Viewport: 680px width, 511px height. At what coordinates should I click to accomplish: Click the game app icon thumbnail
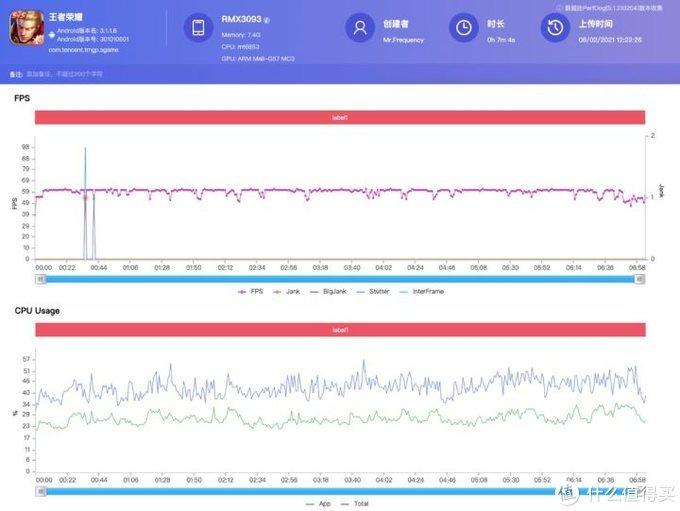[27, 28]
